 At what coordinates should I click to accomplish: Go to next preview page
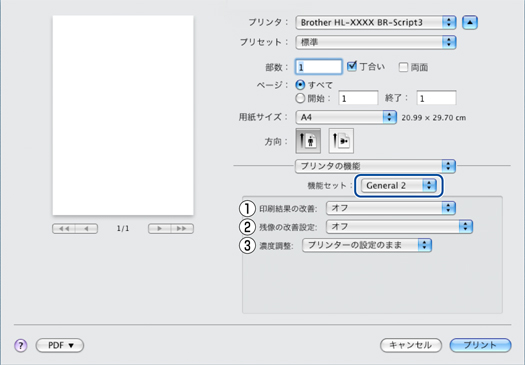point(159,229)
